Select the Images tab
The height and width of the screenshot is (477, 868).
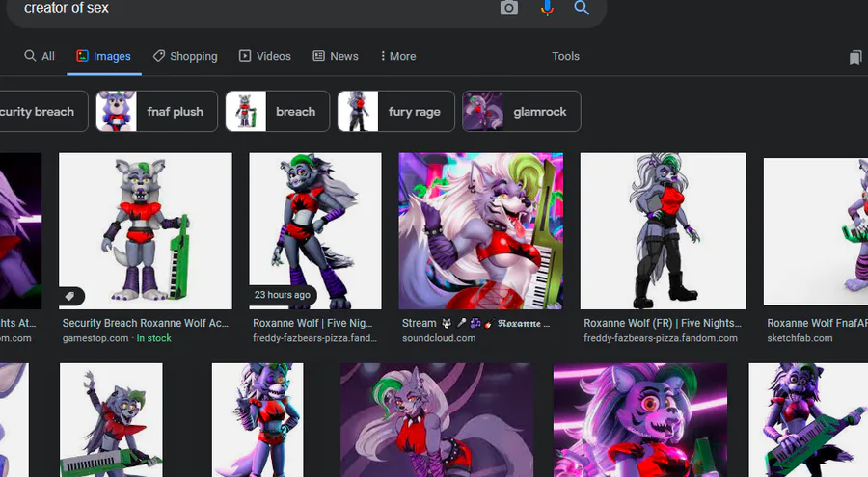pos(103,56)
